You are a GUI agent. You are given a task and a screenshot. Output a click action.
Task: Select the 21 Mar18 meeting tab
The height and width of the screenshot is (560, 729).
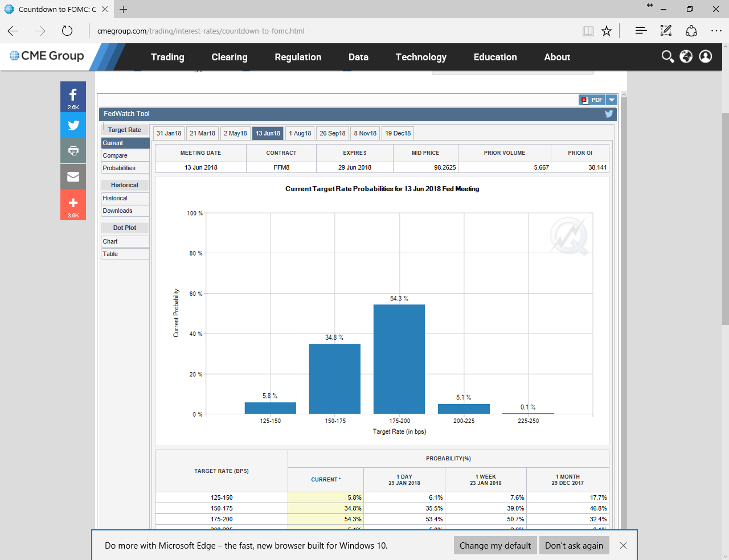[x=202, y=133]
